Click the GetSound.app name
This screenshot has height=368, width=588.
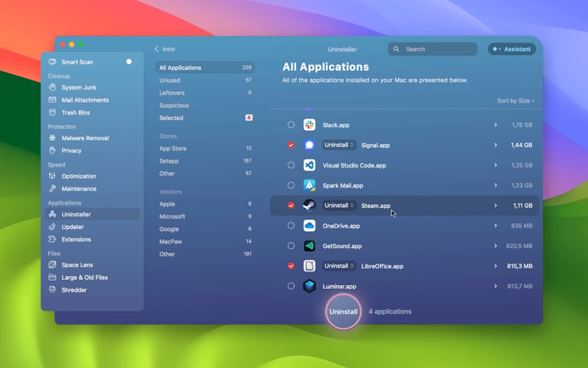point(342,246)
